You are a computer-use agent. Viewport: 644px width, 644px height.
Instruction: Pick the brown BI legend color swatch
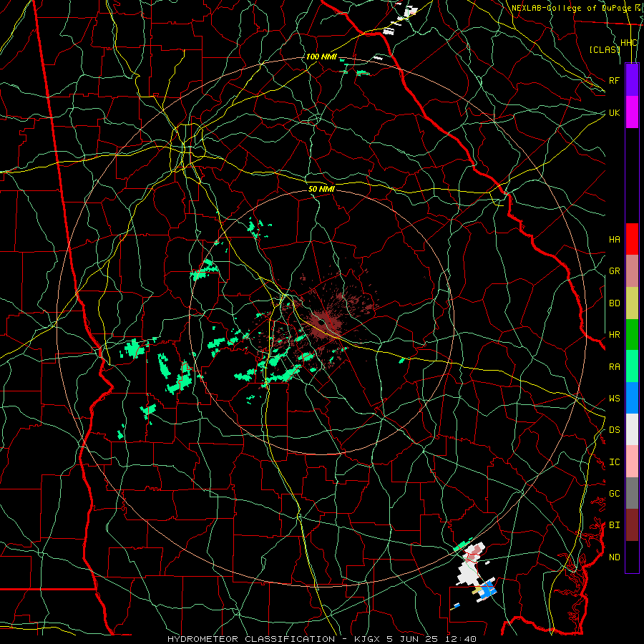click(632, 525)
